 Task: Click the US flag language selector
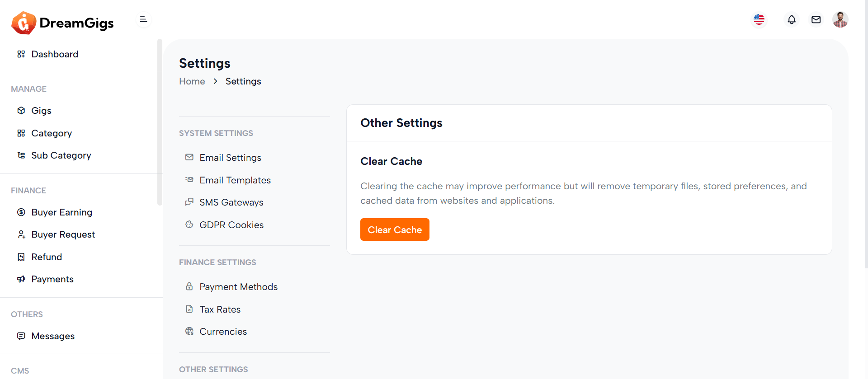tap(759, 19)
